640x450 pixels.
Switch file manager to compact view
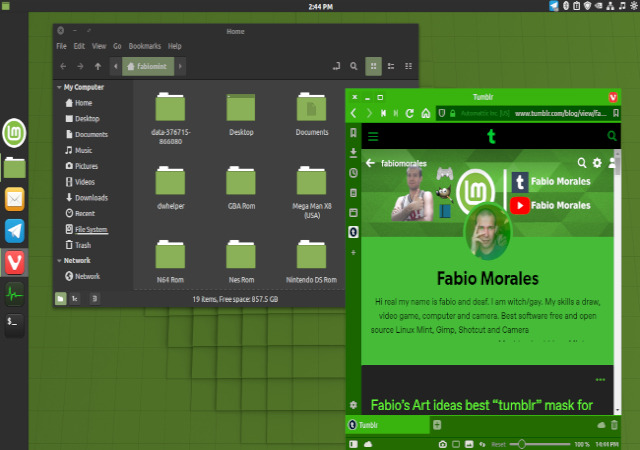point(408,66)
